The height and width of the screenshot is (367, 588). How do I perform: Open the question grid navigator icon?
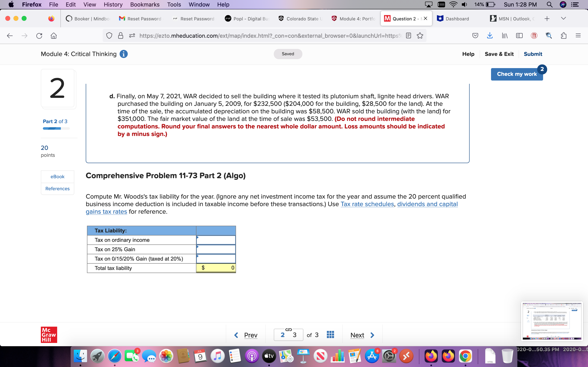coord(330,335)
